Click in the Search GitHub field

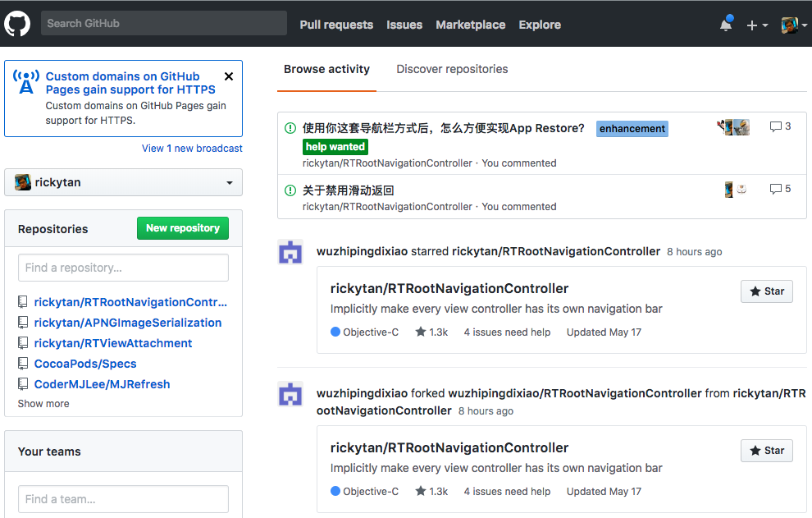coord(164,23)
